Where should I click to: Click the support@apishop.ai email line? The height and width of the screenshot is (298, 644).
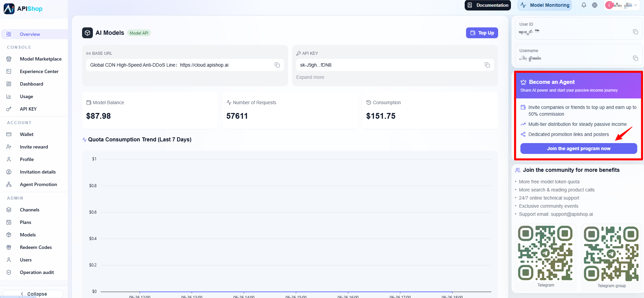[556, 214]
